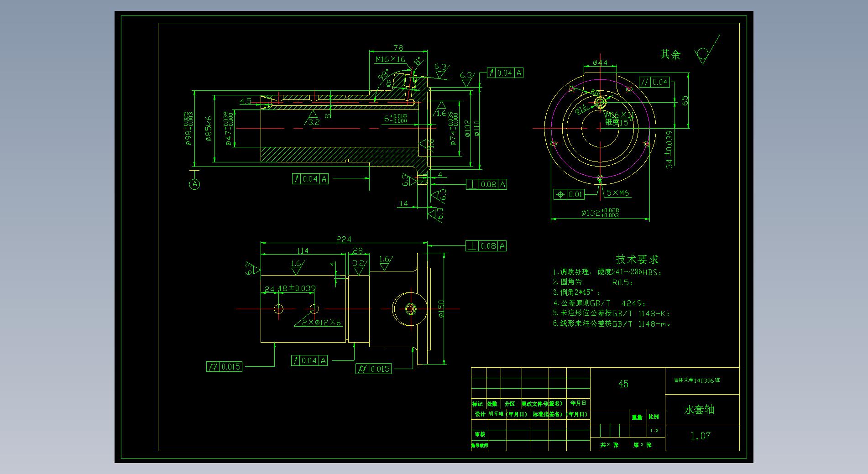This screenshot has height=474, width=868.
Task: Click the '第3张' sheet number text
Action: click(x=643, y=445)
